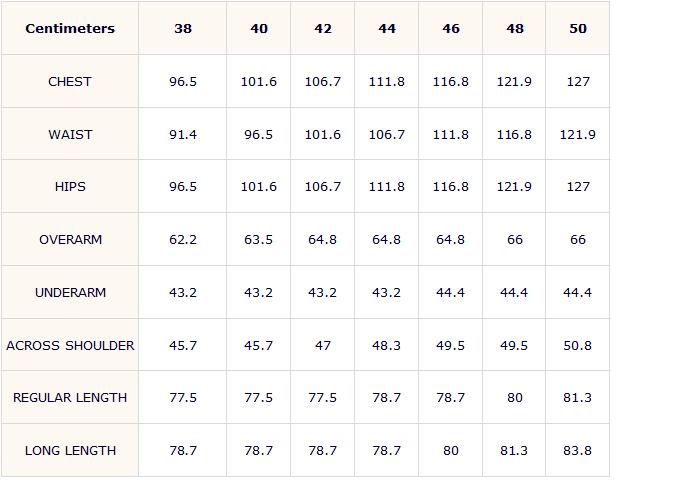Click the waist value 91.4 for size 38
The image size is (677, 480).
183,134
